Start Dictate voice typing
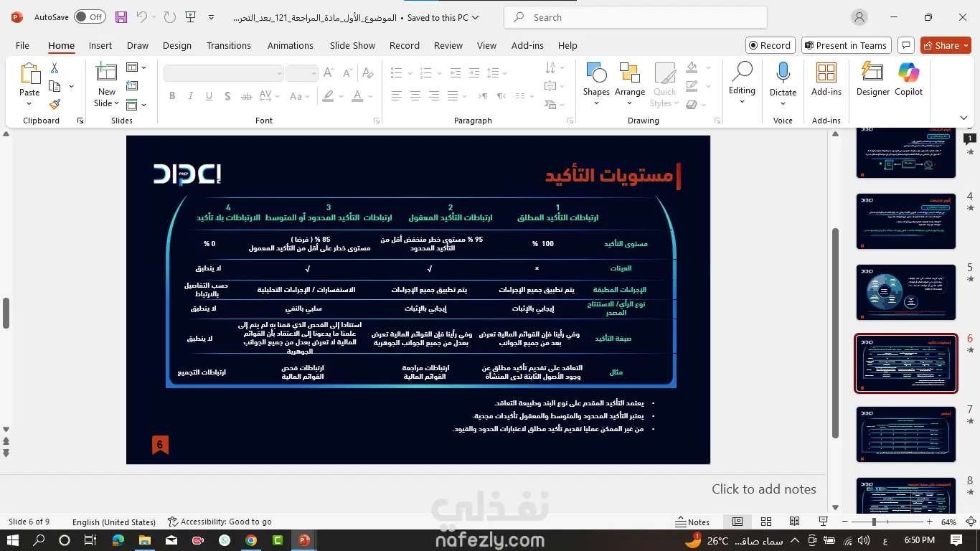This screenshot has height=551, width=980. (783, 85)
